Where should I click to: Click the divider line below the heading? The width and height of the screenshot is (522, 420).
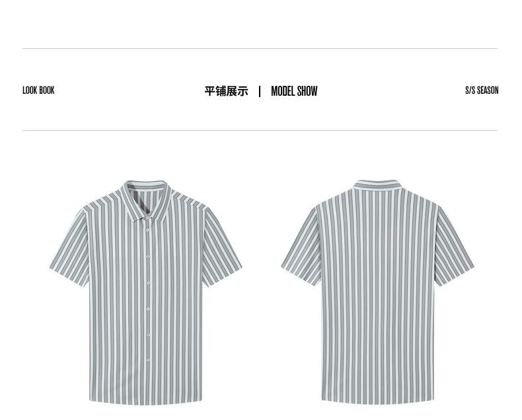(x=260, y=131)
